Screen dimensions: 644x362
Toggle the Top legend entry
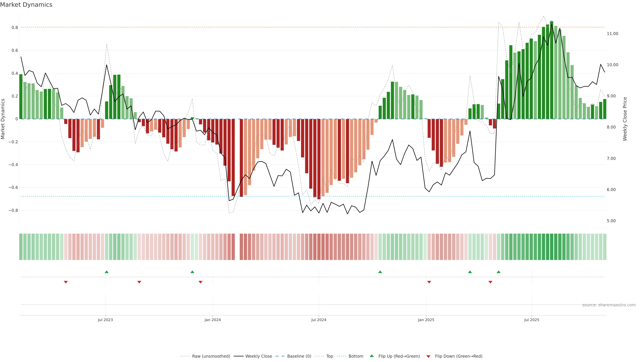point(330,356)
